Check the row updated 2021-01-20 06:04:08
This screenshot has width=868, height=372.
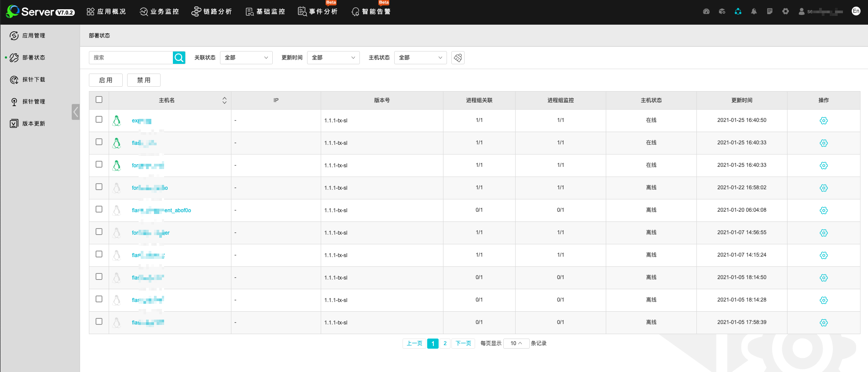(x=99, y=209)
